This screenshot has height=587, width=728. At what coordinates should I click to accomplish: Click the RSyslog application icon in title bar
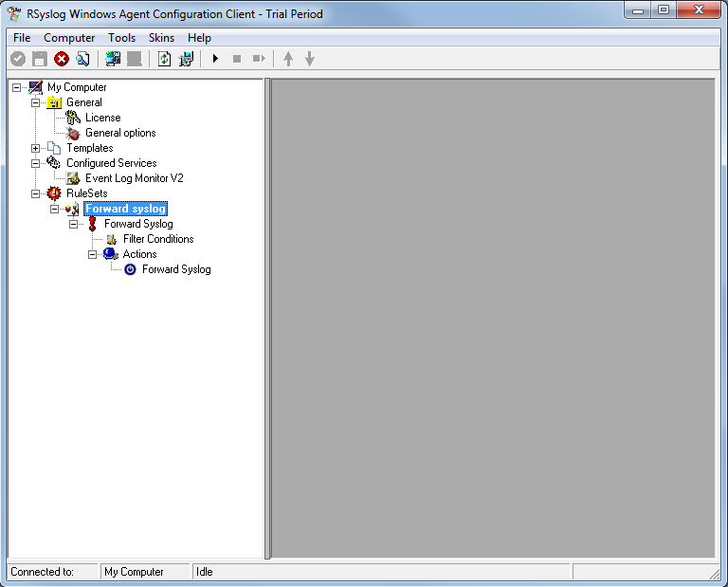[x=14, y=14]
